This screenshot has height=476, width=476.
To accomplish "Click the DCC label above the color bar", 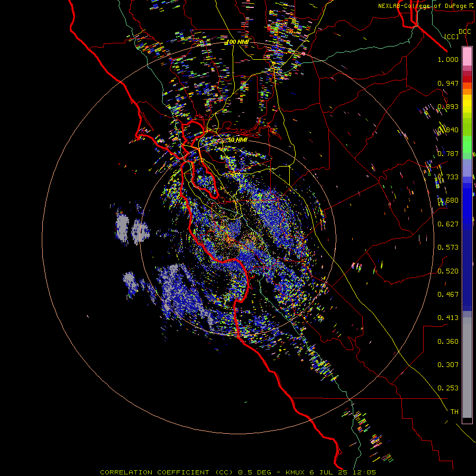I will (x=464, y=32).
